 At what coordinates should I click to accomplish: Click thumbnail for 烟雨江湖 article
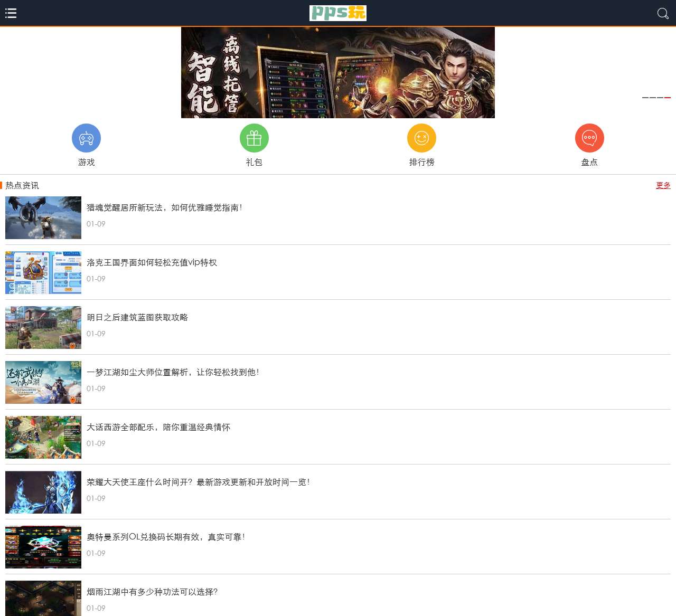[43, 598]
